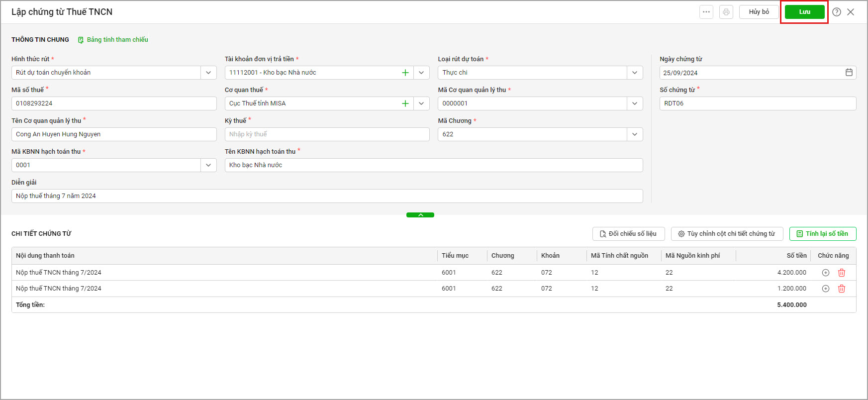Viewport: 868px width, 400px height.
Task: Expand the Hình thức rút dropdown
Action: point(208,73)
